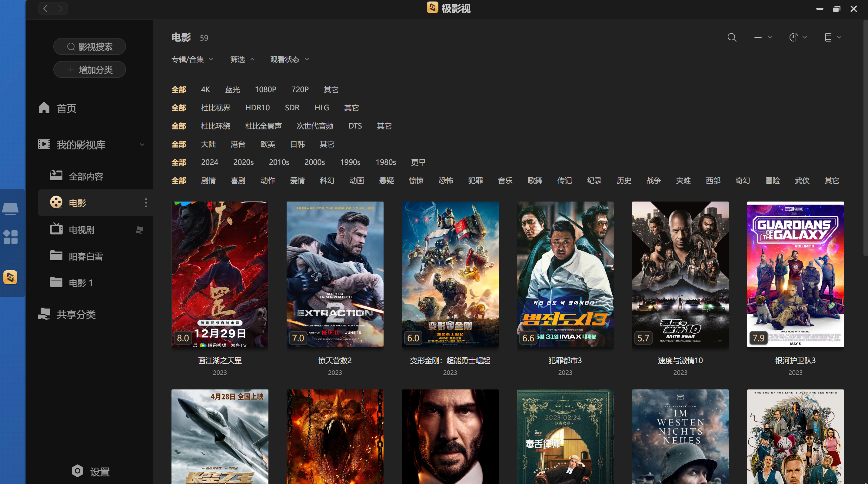This screenshot has height=484, width=868.
Task: Click the plus add icon in the toolbar
Action: [x=757, y=37]
